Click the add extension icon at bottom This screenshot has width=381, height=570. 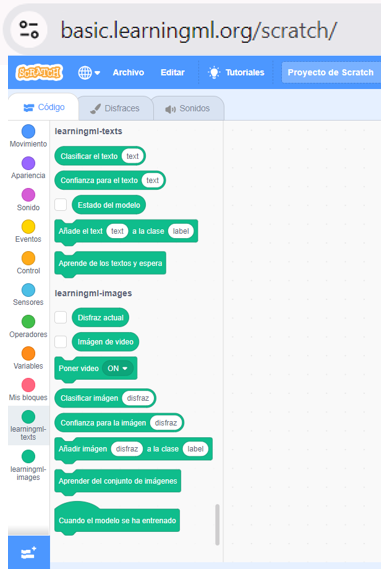pyautogui.click(x=29, y=553)
